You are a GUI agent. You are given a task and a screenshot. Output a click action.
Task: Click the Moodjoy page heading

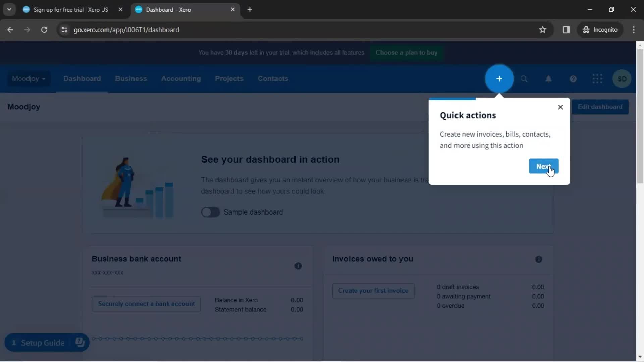coord(24,107)
